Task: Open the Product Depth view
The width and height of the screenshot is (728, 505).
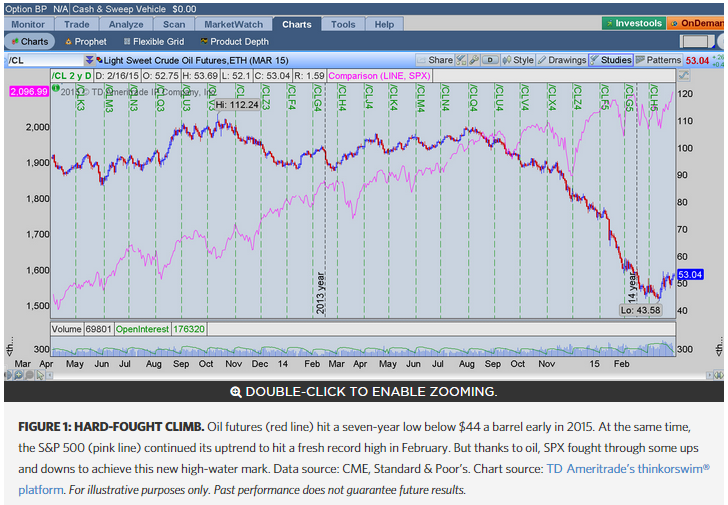Action: tap(234, 41)
